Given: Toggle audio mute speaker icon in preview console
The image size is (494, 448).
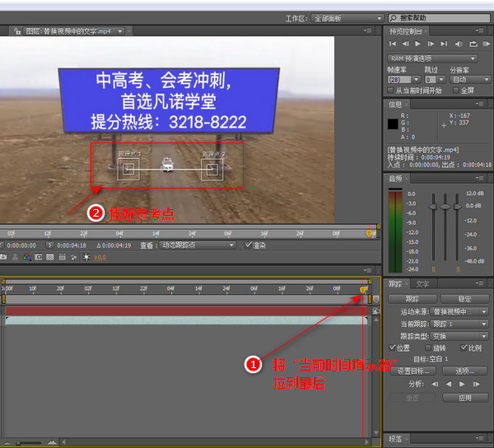Looking at the screenshot, I should 459,44.
